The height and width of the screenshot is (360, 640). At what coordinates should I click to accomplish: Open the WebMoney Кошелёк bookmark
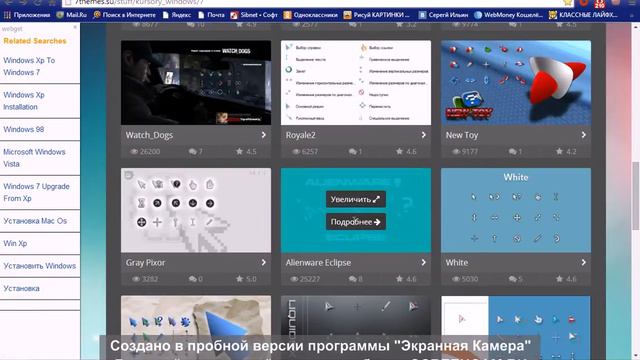[509, 15]
